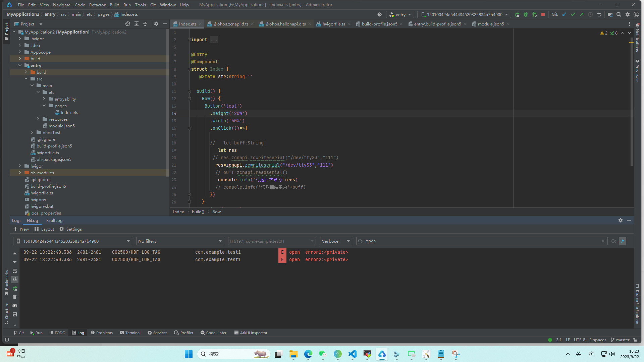This screenshot has height=362, width=644.
Task: Open Git history clock icon
Action: point(590,14)
